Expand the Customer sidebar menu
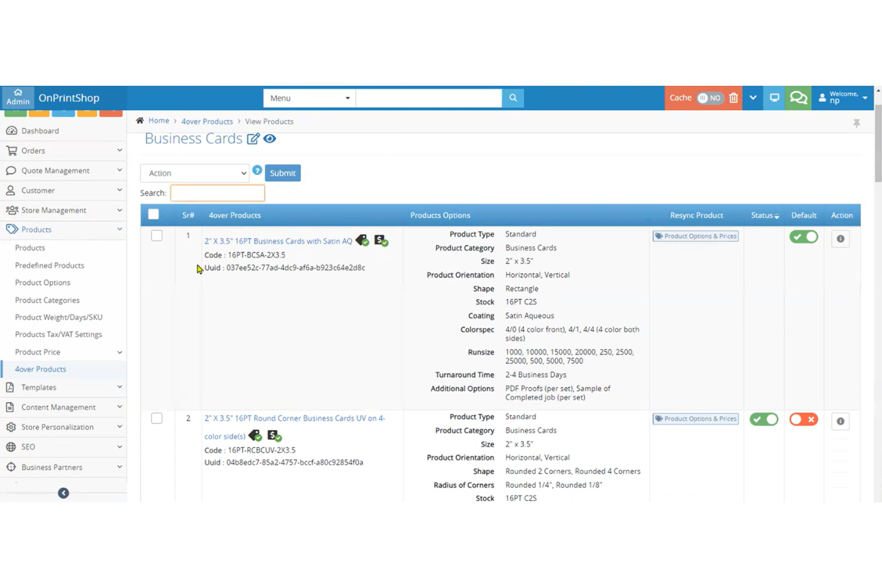Viewport: 882px width, 588px height. pos(63,191)
